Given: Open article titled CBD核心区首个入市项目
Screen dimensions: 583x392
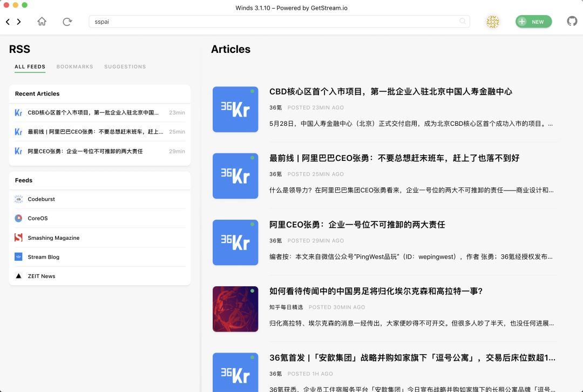Looking at the screenshot, I should click(x=390, y=91).
